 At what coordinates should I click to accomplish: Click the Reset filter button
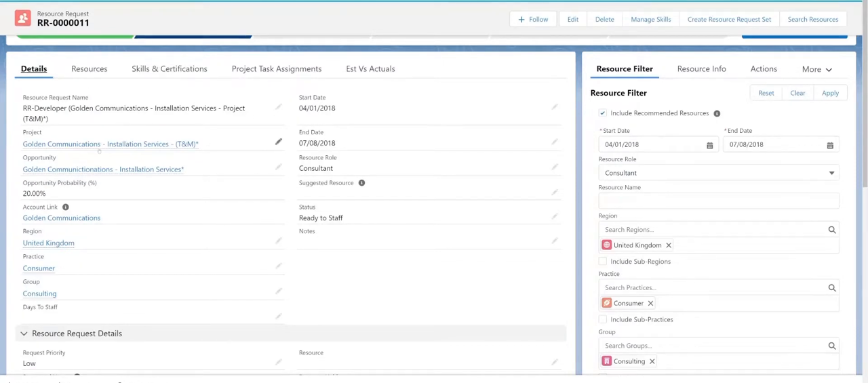766,93
